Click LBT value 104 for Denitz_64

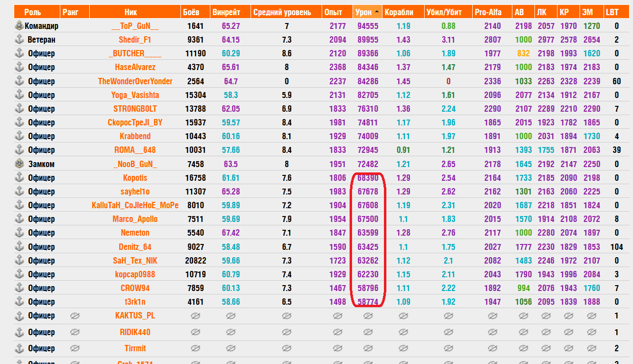click(616, 247)
